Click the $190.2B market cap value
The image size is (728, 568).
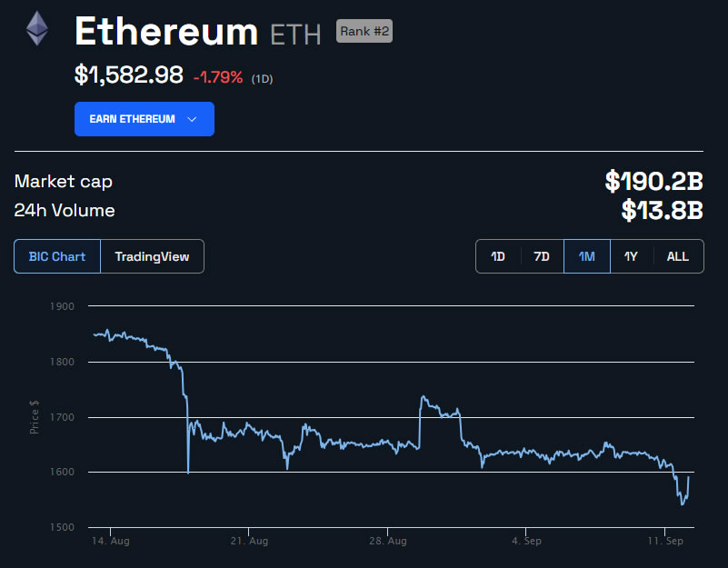[x=653, y=181]
